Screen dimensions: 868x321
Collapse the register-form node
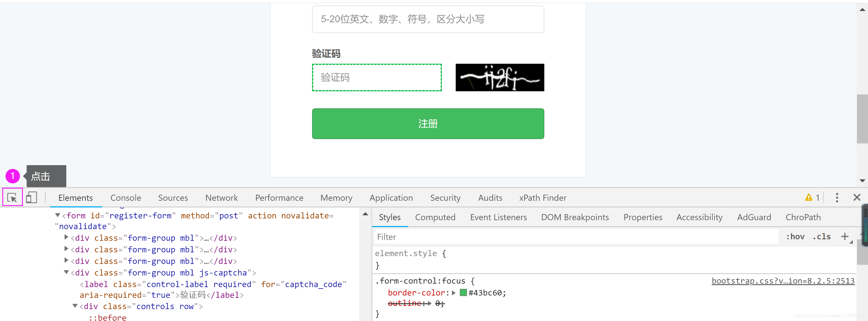[x=58, y=215]
